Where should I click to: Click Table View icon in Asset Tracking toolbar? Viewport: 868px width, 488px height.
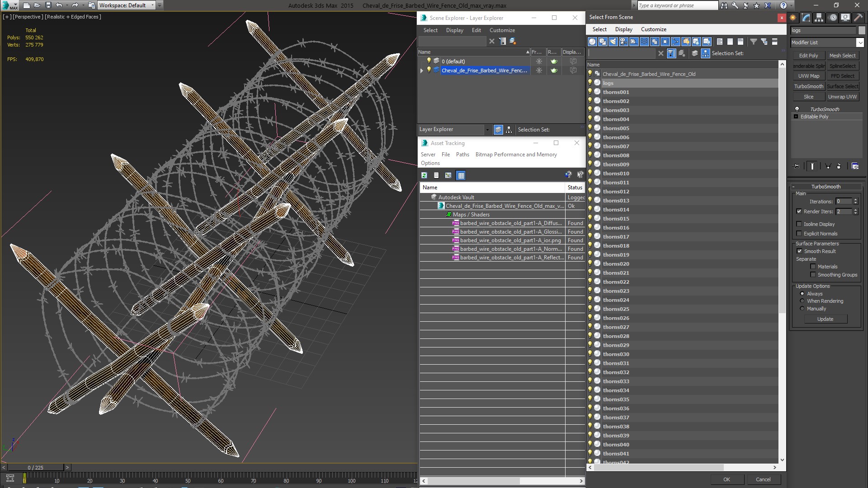461,175
